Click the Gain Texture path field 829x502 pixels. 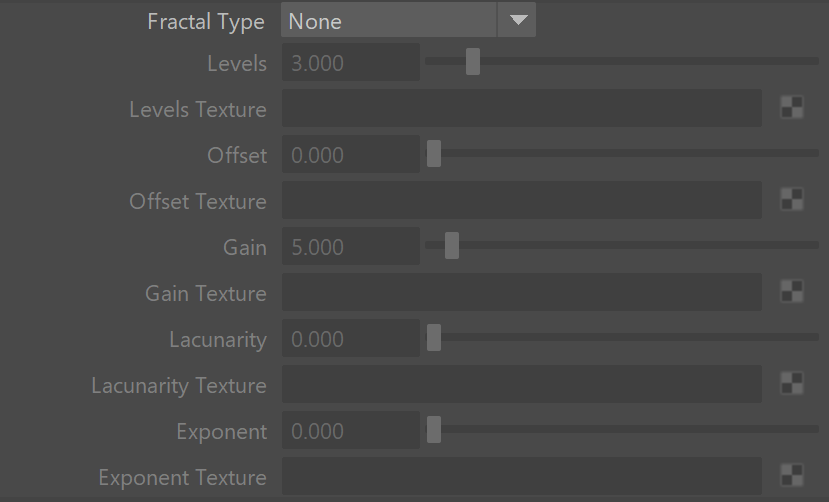tap(522, 292)
